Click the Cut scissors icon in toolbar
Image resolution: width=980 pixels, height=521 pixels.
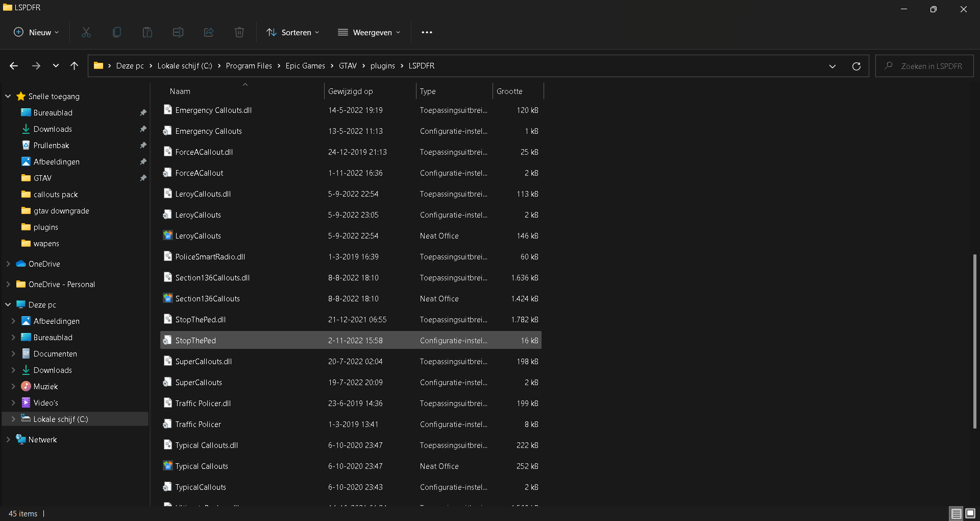click(86, 32)
